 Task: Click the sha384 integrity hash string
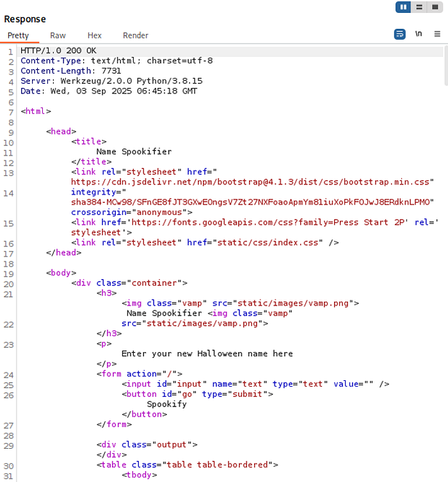(250, 202)
